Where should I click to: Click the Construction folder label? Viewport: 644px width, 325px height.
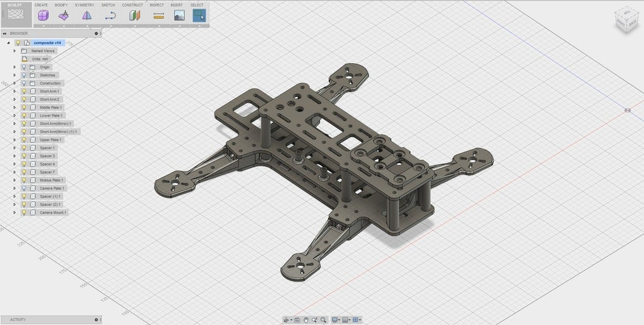tap(50, 83)
